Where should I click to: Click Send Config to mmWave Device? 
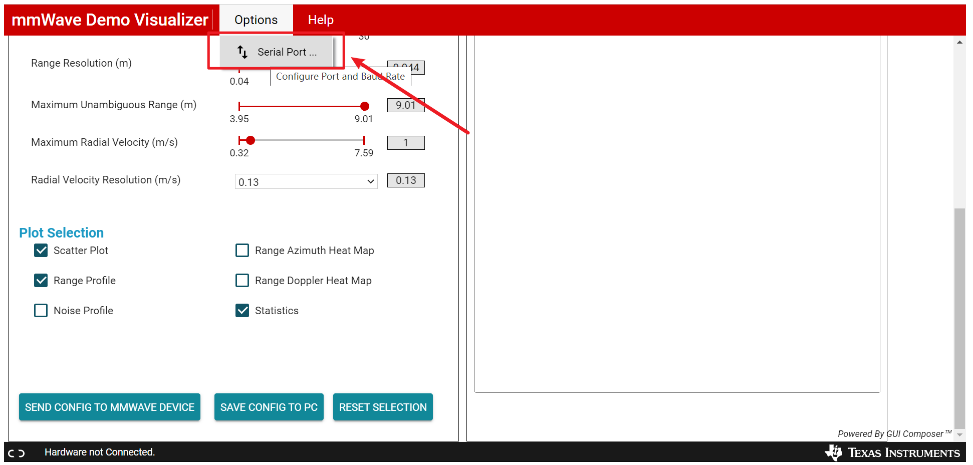coord(110,407)
